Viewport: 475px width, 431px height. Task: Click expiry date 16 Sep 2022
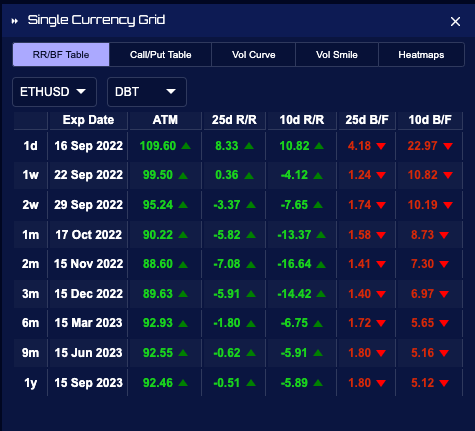pos(88,146)
